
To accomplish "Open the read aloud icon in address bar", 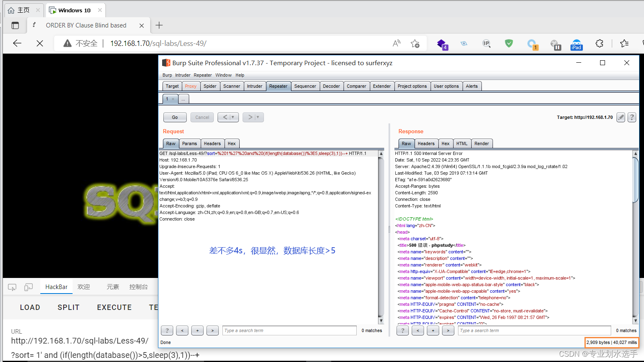I will pyautogui.click(x=396, y=43).
